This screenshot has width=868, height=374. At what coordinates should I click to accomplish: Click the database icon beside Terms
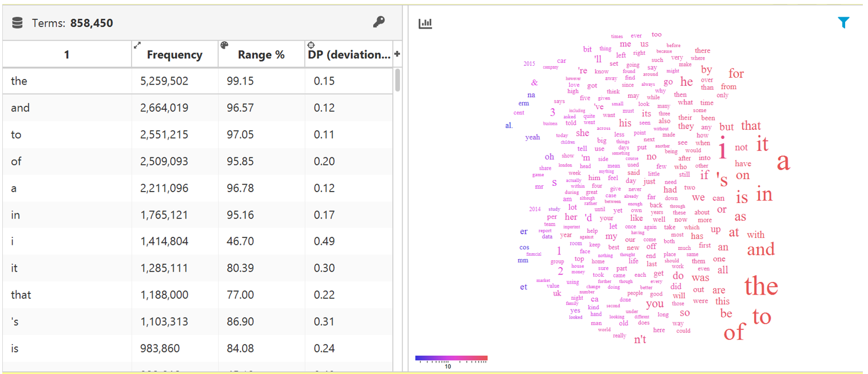point(17,23)
